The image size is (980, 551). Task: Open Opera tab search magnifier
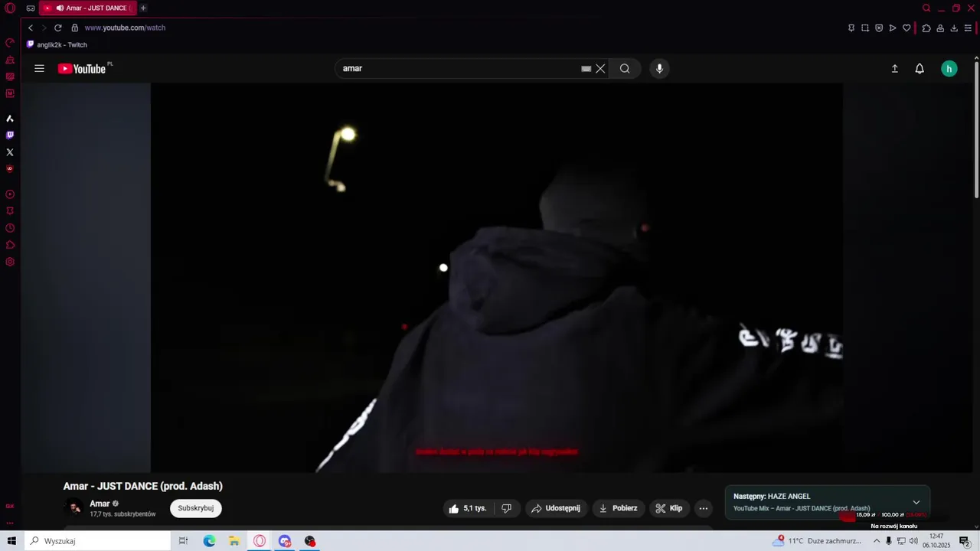[926, 8]
